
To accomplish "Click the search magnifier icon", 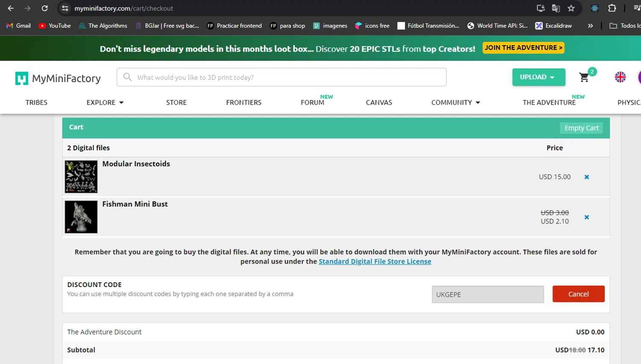I will pyautogui.click(x=127, y=77).
